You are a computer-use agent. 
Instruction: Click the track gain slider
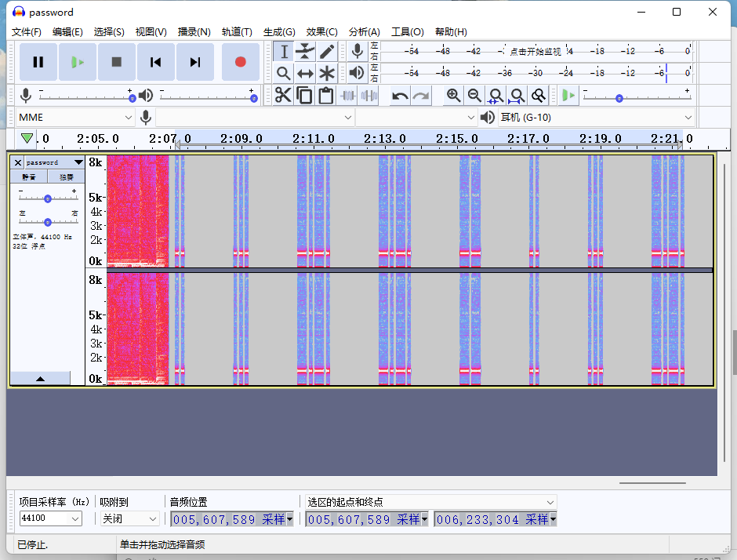[48, 198]
